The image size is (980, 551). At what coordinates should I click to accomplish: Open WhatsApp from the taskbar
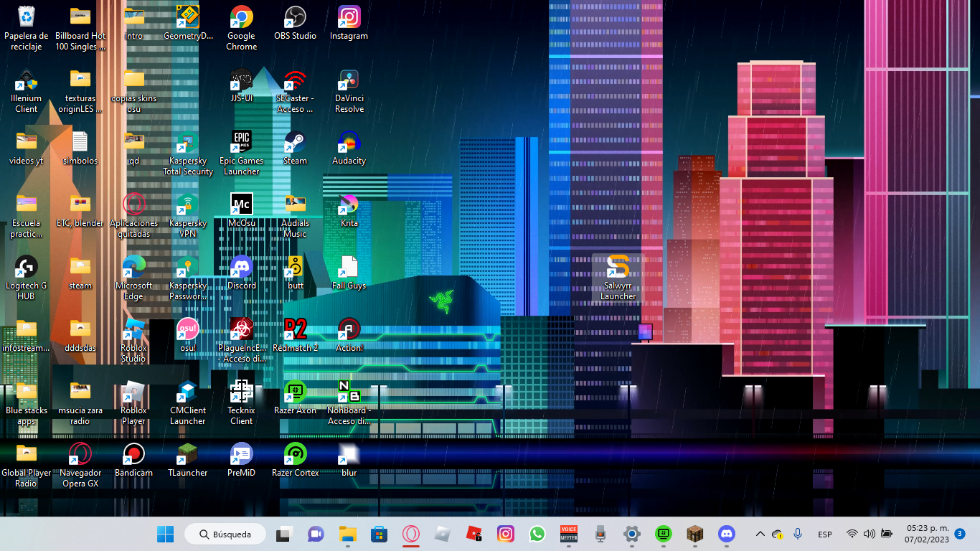click(x=537, y=534)
